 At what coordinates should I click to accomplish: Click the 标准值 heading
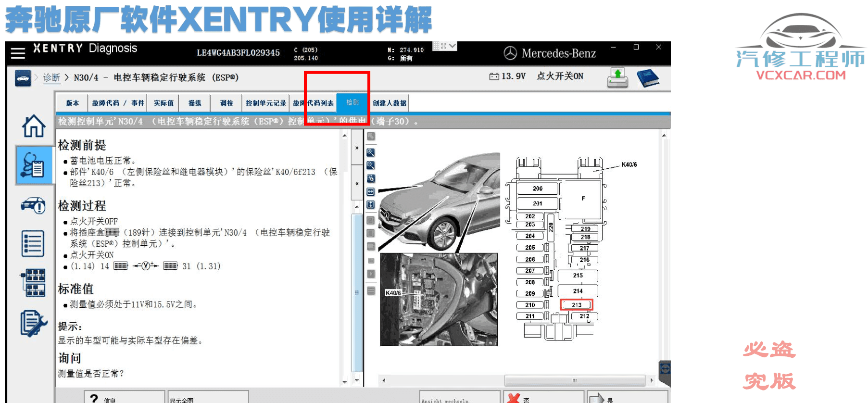coord(76,289)
